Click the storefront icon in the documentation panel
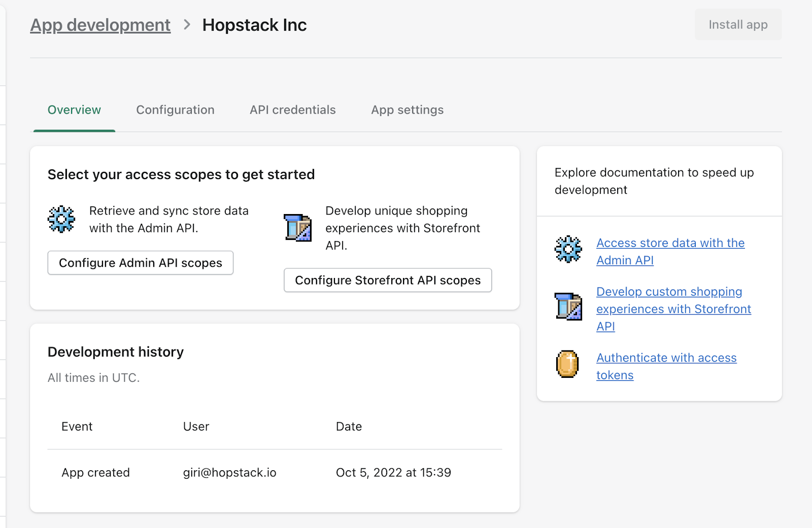 pyautogui.click(x=568, y=306)
